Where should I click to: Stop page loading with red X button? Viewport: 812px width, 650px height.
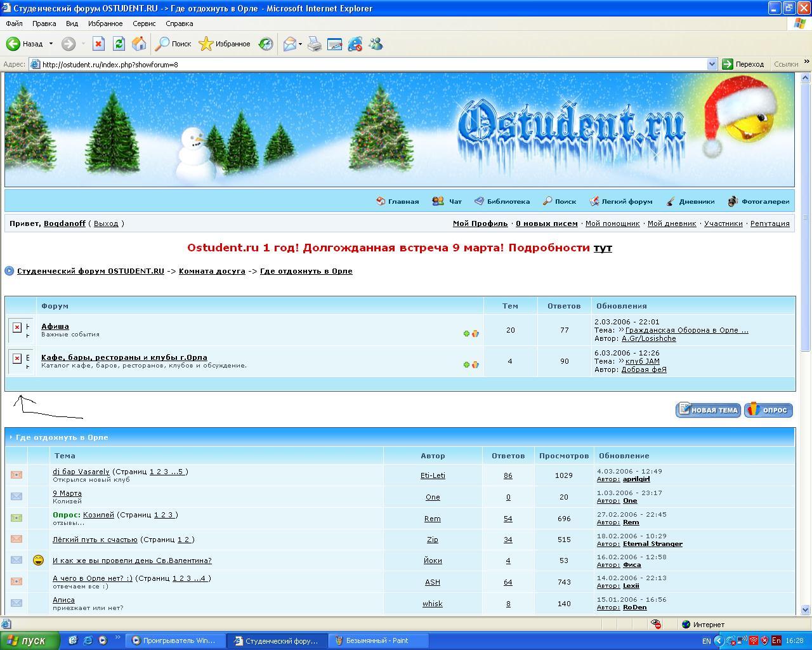coord(98,44)
